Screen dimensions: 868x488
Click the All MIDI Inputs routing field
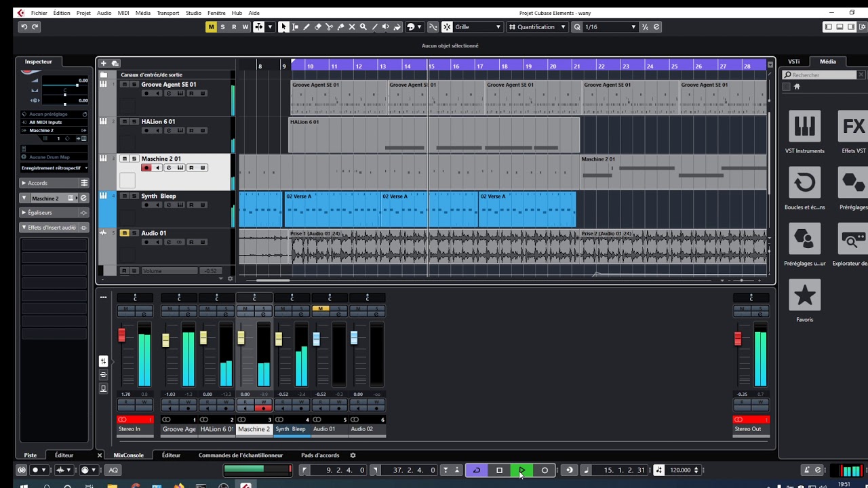[x=54, y=122]
